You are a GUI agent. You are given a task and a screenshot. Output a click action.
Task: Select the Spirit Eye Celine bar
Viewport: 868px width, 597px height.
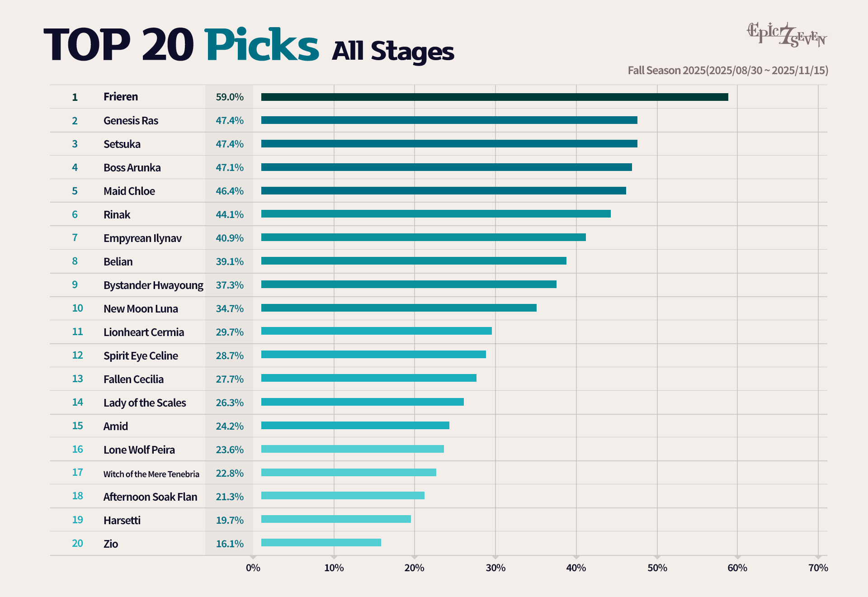click(373, 355)
